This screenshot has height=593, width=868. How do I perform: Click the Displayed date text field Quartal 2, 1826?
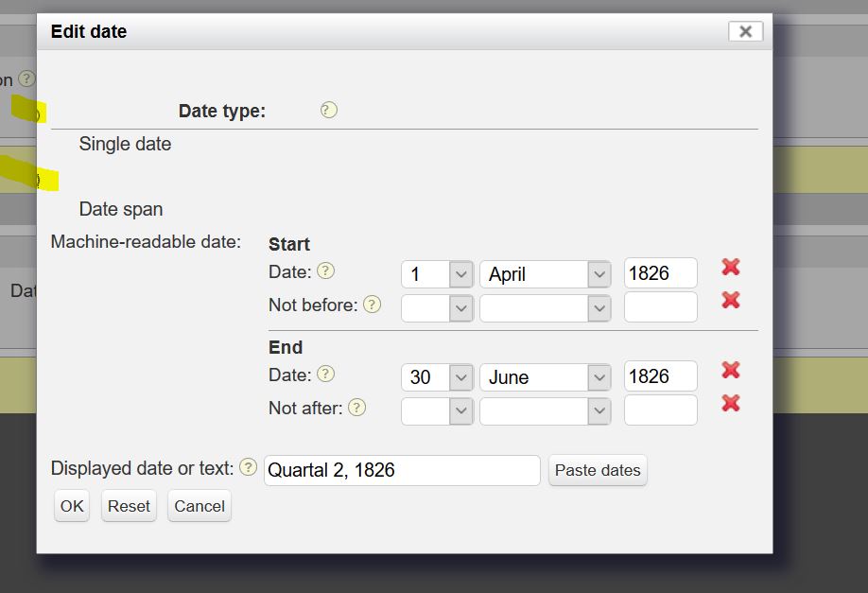[x=402, y=470]
